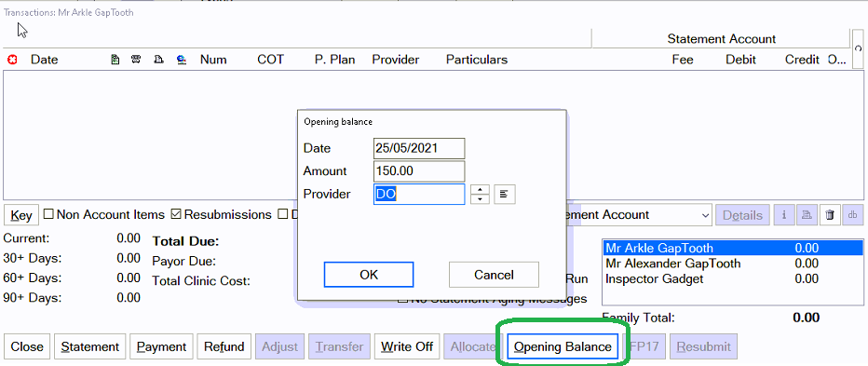Click the Payor Due label
This screenshot has width=868, height=366.
pyautogui.click(x=183, y=261)
